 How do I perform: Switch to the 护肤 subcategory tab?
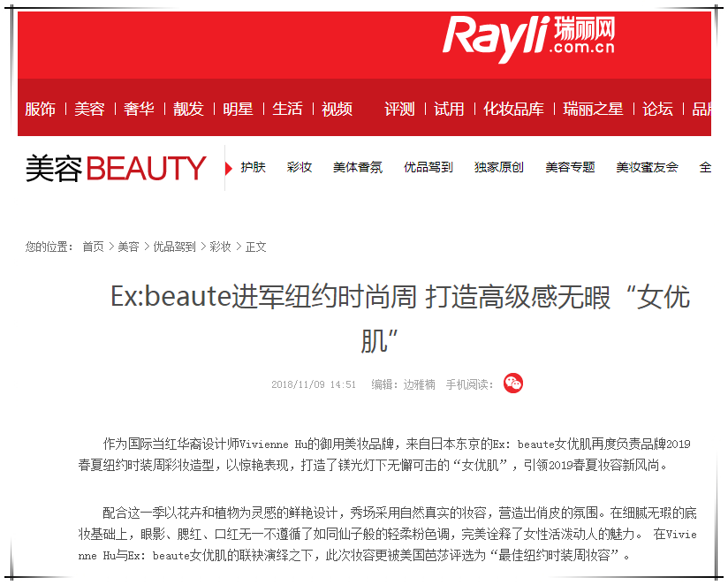pyautogui.click(x=253, y=167)
